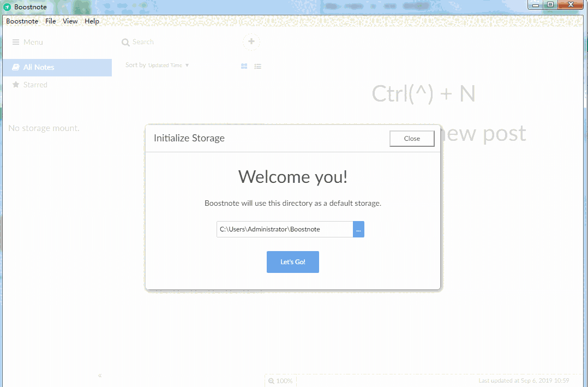Screen dimensions: 588x387
Task: Click the All Notes book icon
Action: (16, 67)
